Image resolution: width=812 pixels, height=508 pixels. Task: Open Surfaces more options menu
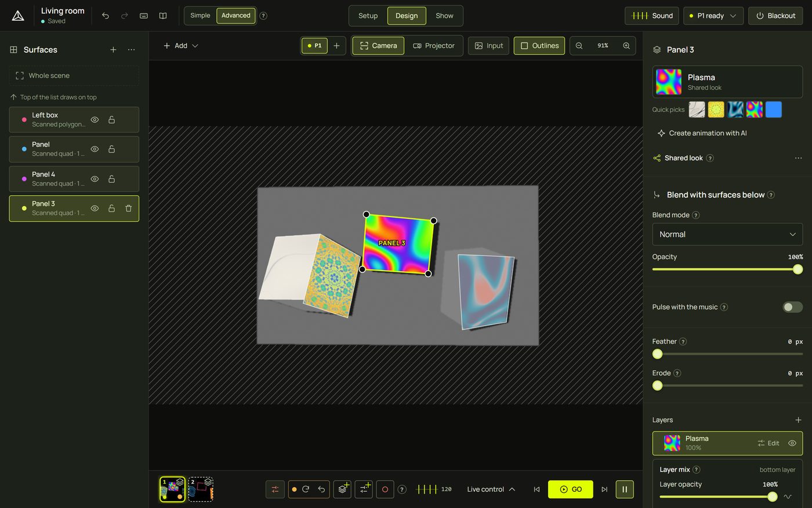pos(132,50)
